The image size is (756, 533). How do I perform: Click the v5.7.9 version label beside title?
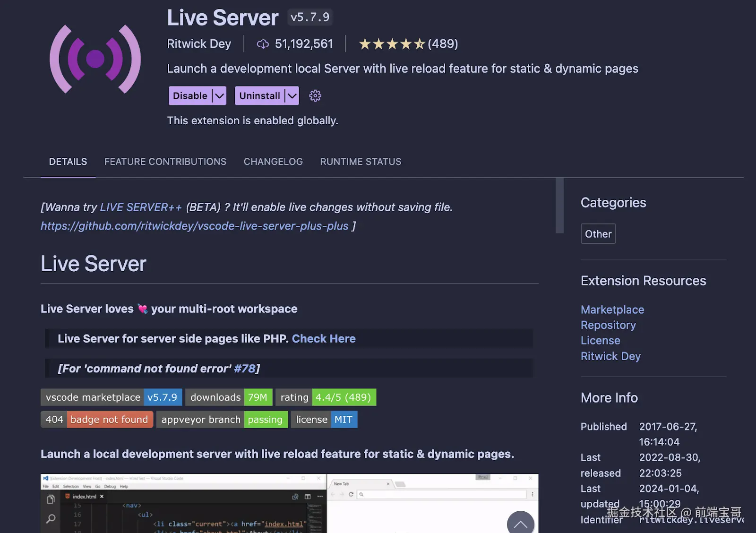point(310,17)
